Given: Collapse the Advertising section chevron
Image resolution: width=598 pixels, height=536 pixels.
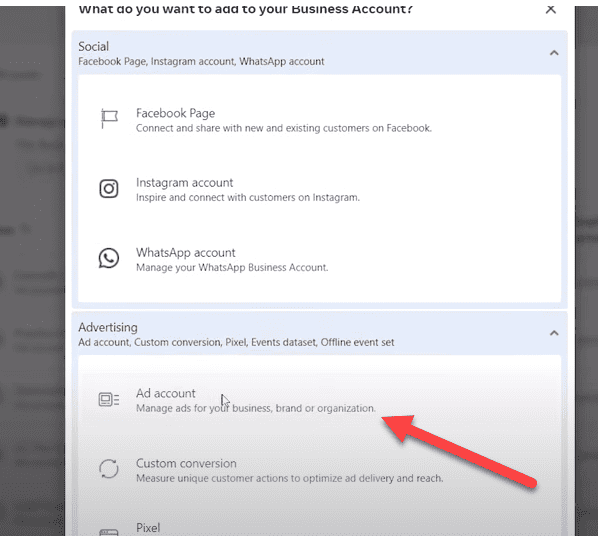Looking at the screenshot, I should 554,333.
